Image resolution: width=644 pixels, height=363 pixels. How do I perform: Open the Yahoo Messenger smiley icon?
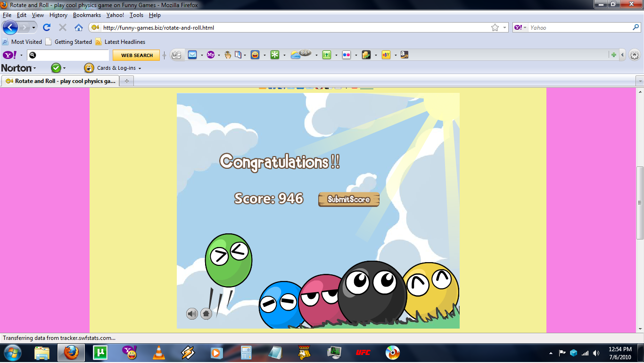click(255, 55)
